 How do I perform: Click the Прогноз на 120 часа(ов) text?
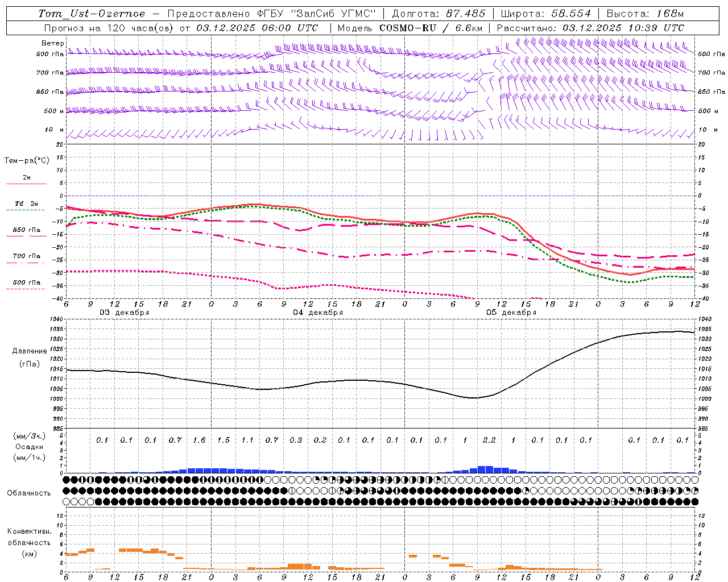[x=109, y=28]
